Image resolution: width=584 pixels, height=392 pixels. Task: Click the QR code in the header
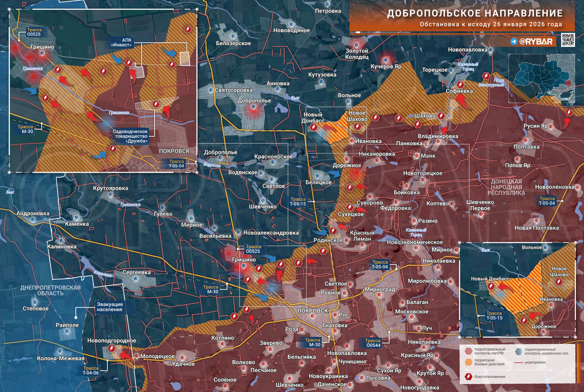pos(568,40)
